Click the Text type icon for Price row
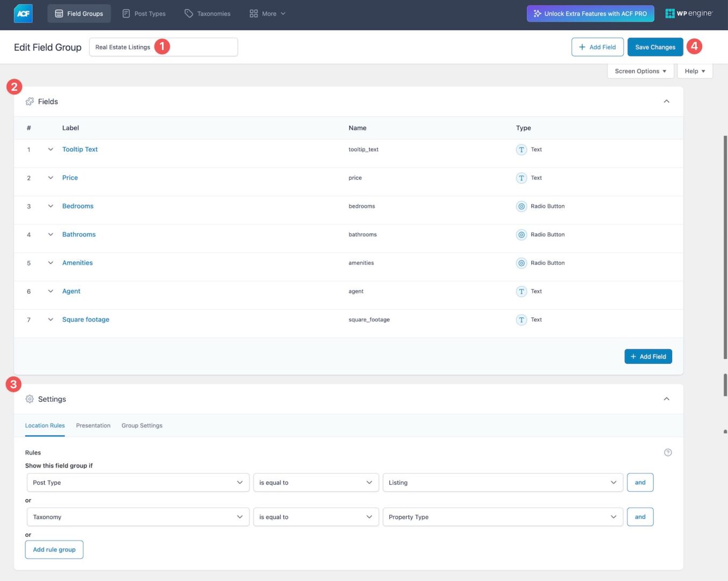The width and height of the screenshot is (728, 581). tap(521, 178)
